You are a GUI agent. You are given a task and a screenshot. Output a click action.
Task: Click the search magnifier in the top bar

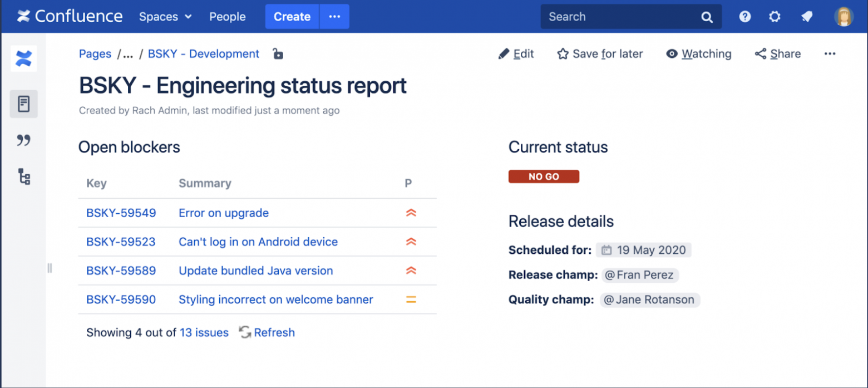click(707, 17)
